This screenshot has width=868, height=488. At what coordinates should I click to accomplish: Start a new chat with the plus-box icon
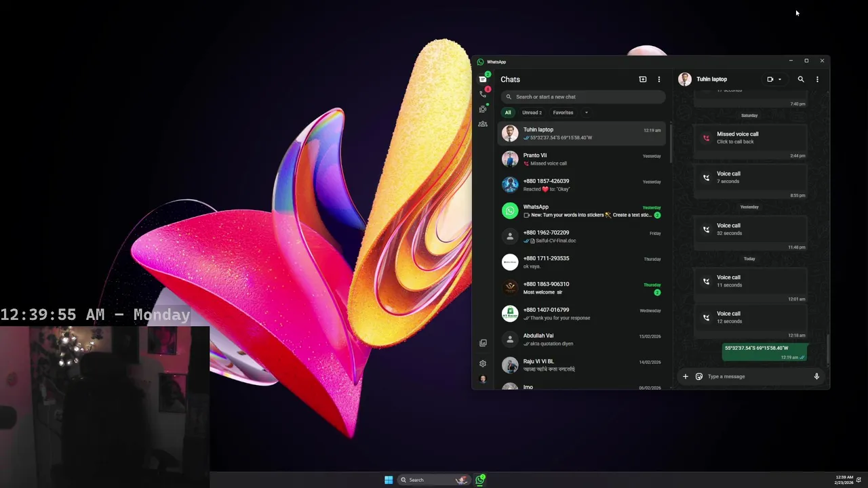coord(643,79)
